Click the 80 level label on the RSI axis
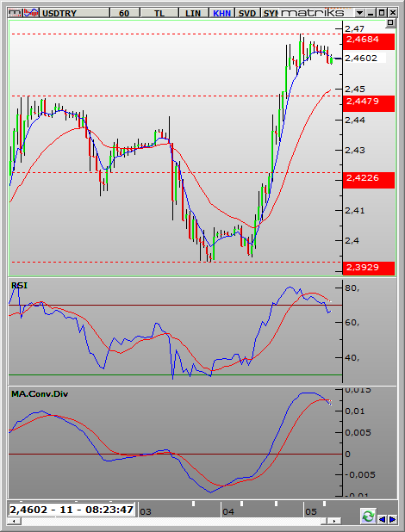 [352, 288]
